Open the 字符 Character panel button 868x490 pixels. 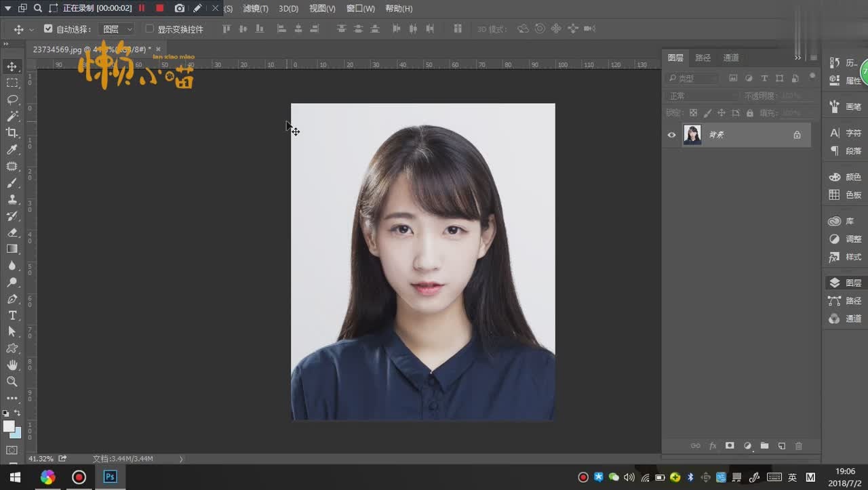tap(845, 133)
